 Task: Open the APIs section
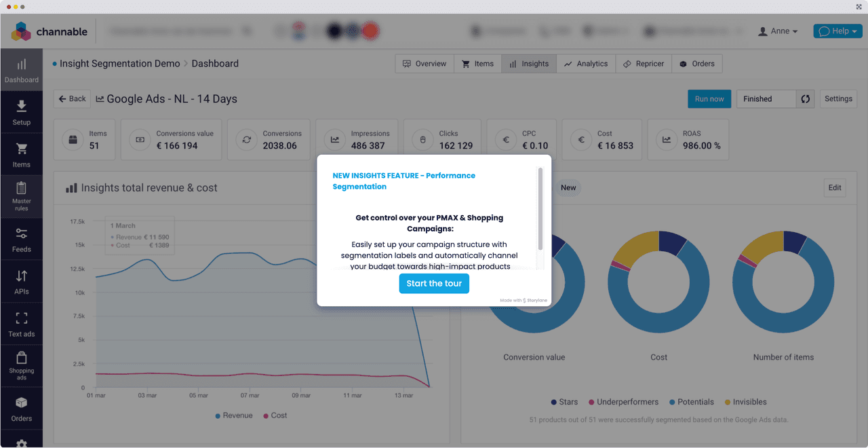click(x=21, y=280)
